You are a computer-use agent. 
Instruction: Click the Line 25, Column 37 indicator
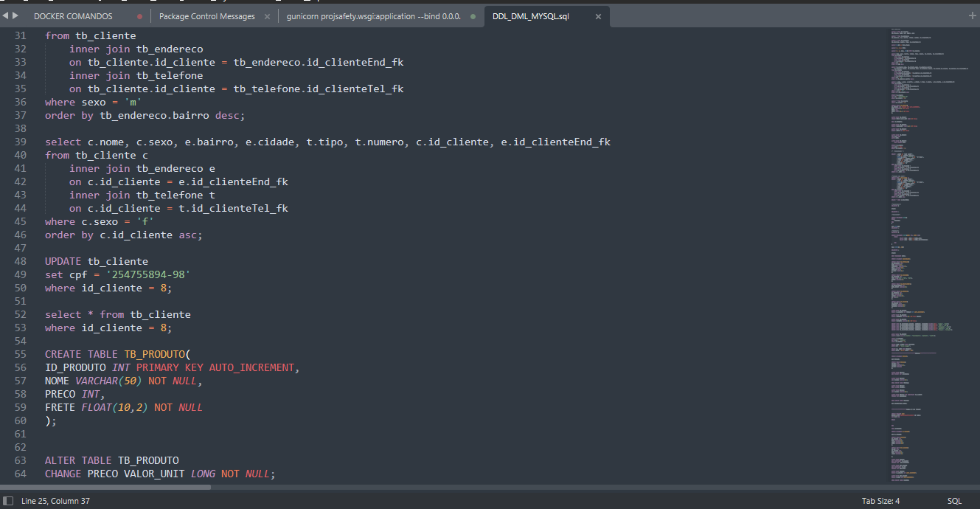56,501
